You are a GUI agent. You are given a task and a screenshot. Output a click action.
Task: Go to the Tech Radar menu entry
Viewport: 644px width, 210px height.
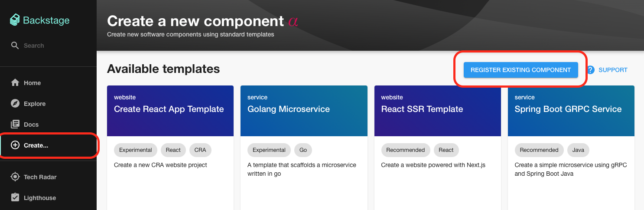pos(40,177)
